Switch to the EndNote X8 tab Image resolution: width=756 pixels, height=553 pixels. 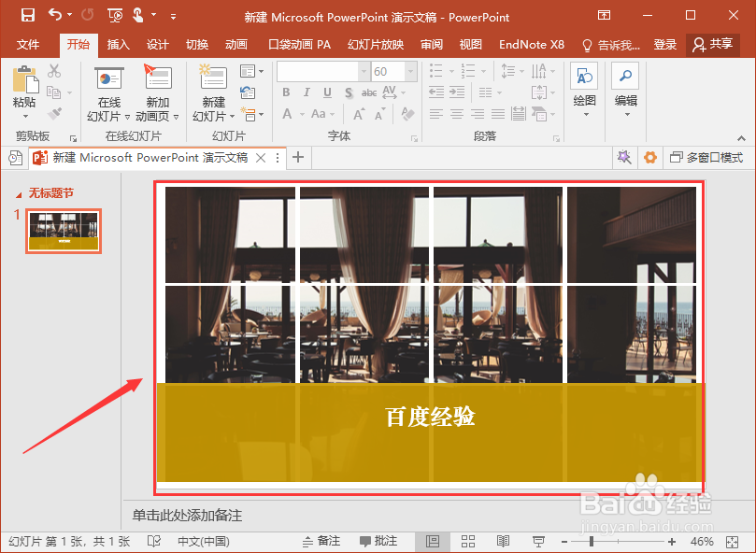coord(532,45)
